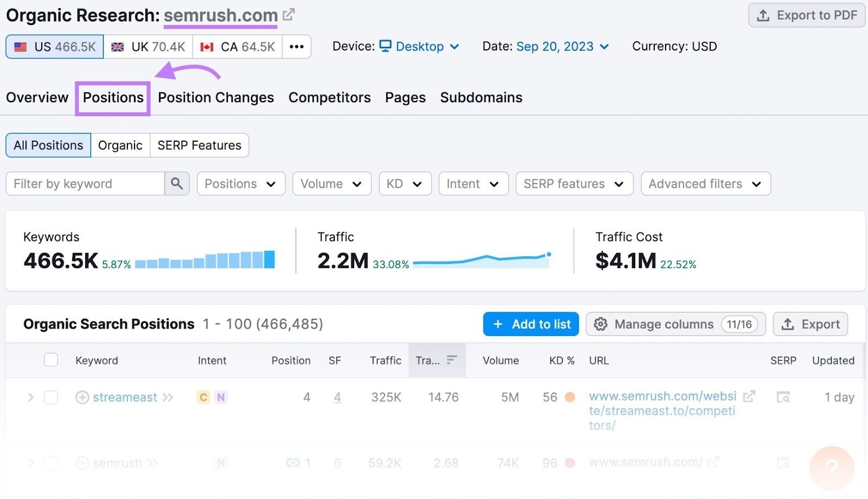The image size is (868, 499).
Task: Check the streameast row checkbox
Action: pyautogui.click(x=51, y=397)
